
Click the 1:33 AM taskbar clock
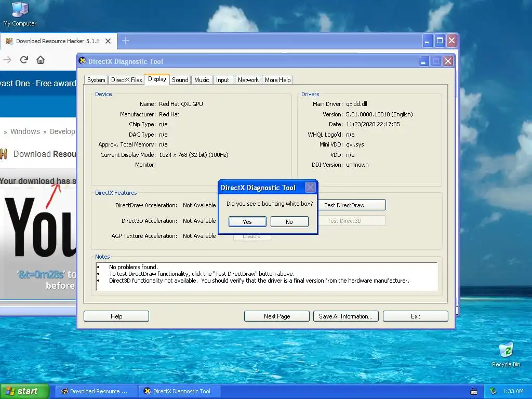coord(513,391)
